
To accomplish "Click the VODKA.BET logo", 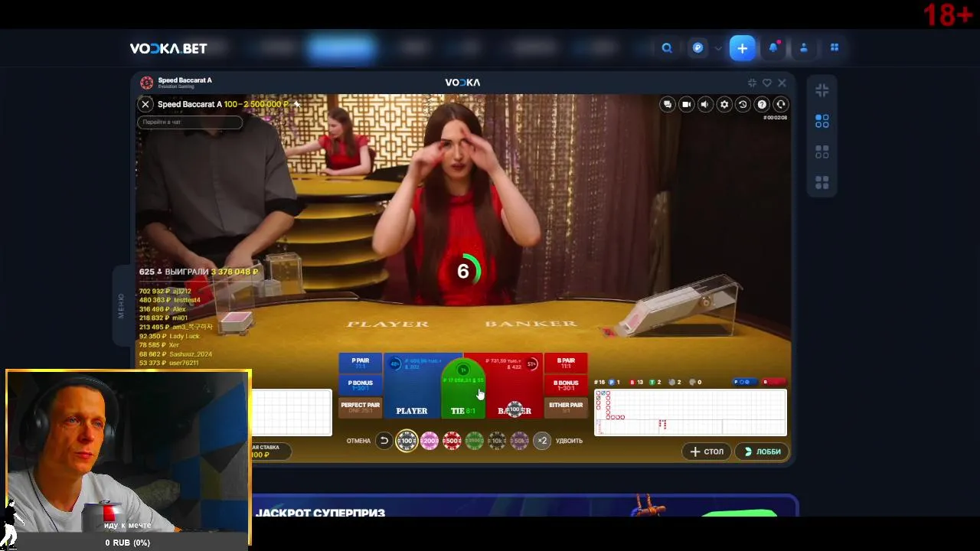I will pyautogui.click(x=168, y=48).
